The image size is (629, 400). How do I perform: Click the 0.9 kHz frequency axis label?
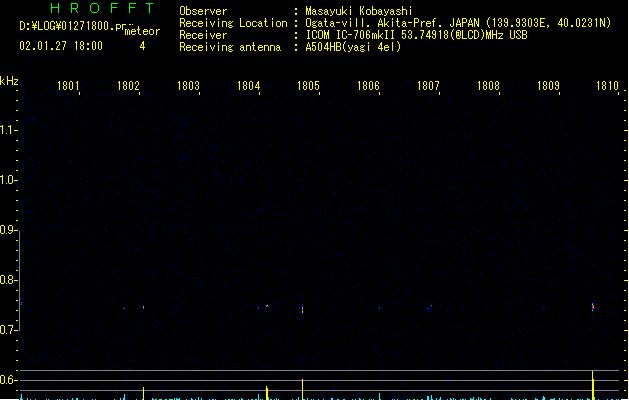click(7, 230)
